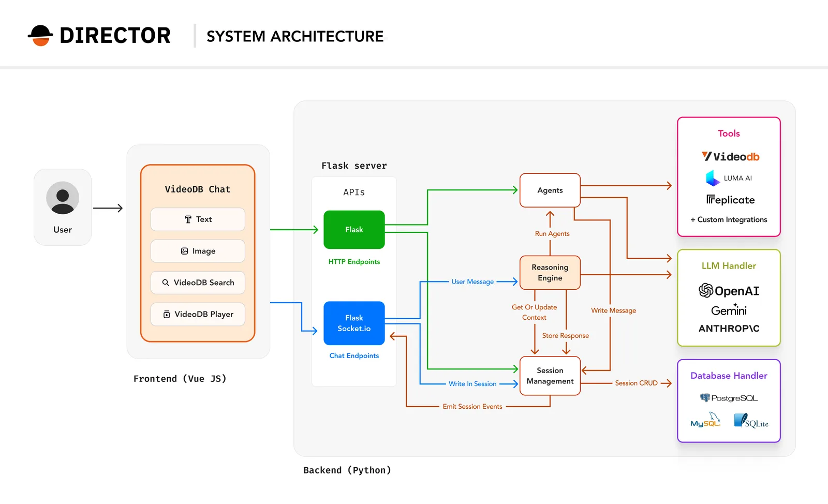The width and height of the screenshot is (828, 504).
Task: Click the 'Frontend (Vue JS)' caption
Action: pos(180,379)
